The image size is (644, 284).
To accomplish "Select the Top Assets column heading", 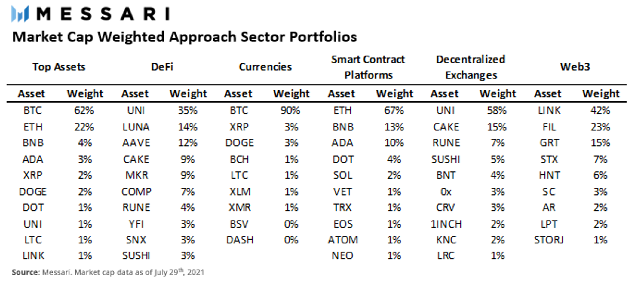I will [x=59, y=67].
